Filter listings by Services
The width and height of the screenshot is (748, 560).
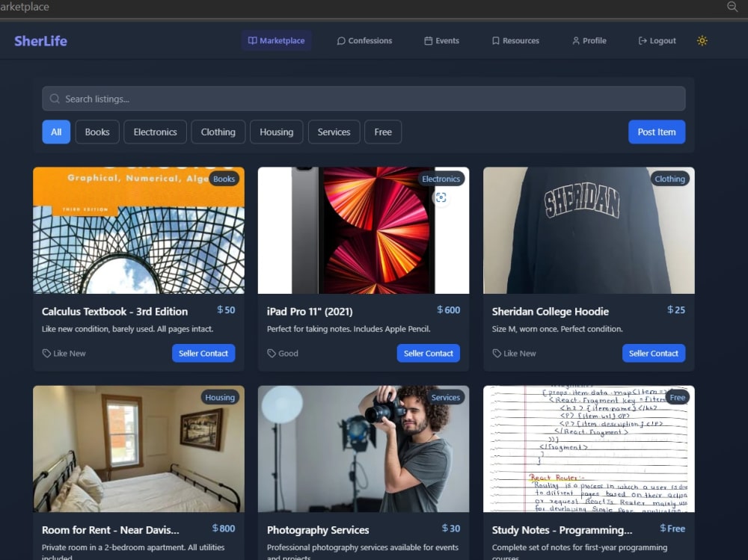(x=334, y=132)
